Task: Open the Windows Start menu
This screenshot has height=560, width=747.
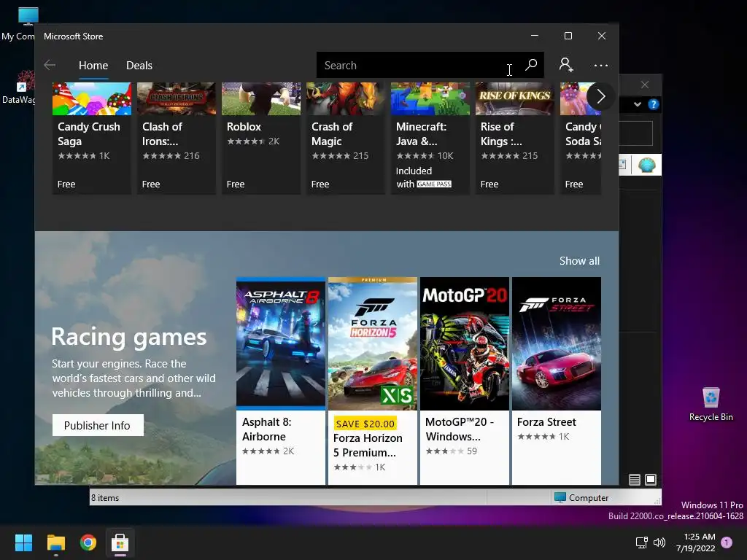Action: [23, 542]
